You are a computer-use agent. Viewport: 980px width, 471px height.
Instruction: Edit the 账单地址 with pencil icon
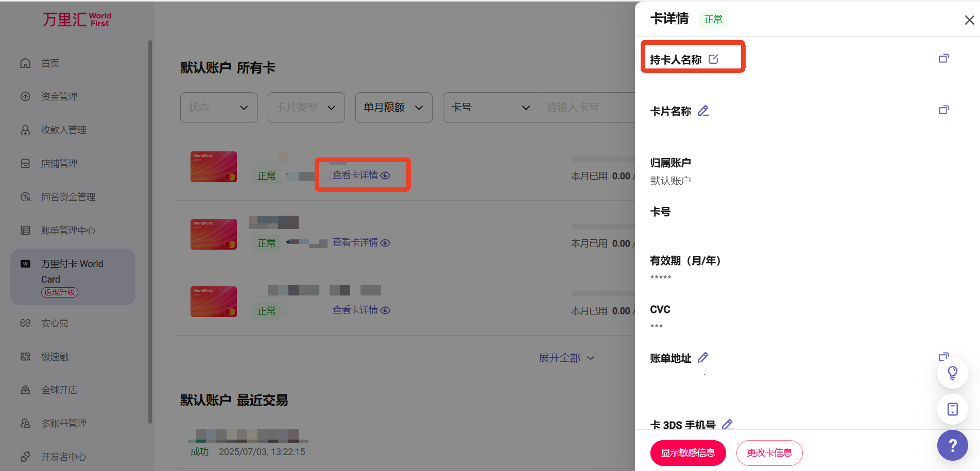[x=703, y=357]
